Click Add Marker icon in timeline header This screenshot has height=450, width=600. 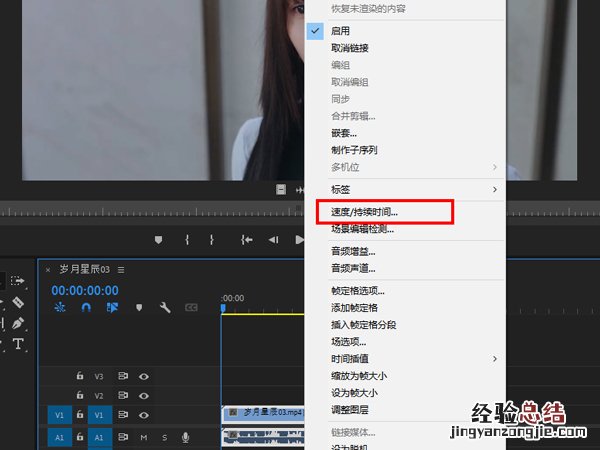[139, 308]
